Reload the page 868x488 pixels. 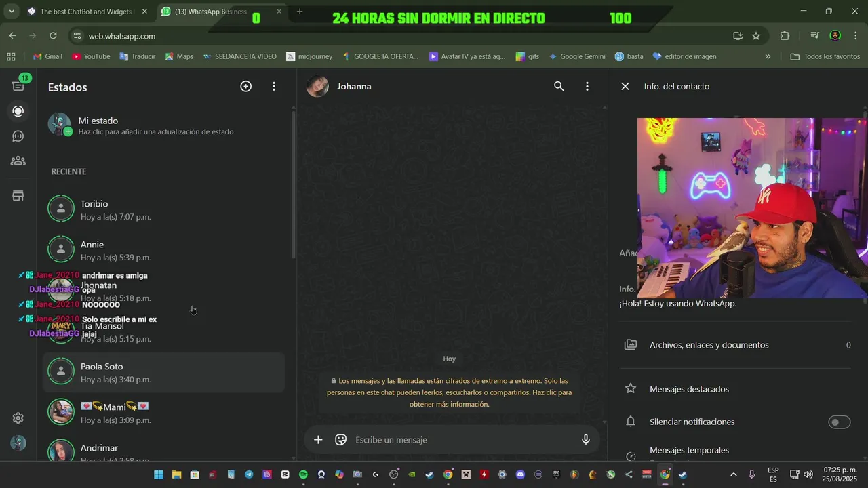pos(53,36)
